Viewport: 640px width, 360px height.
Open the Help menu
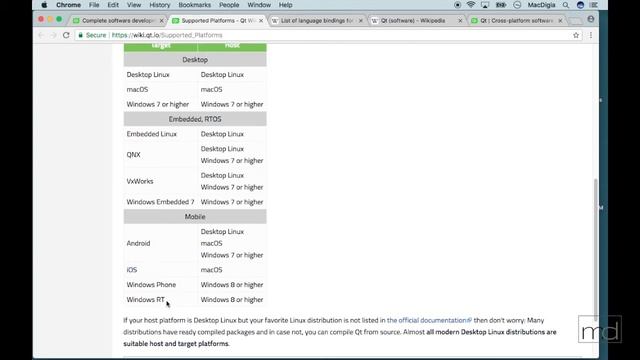[285, 5]
